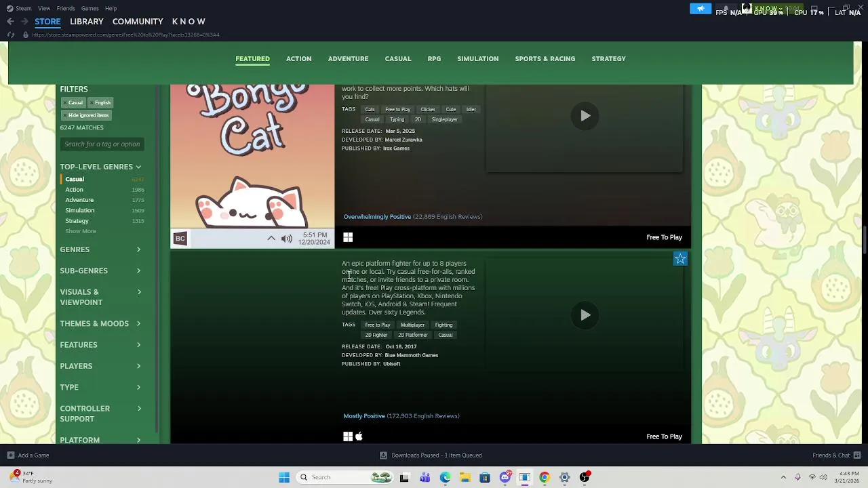The height and width of the screenshot is (488, 868).
Task: Expand the Type filter section
Action: tap(100, 387)
